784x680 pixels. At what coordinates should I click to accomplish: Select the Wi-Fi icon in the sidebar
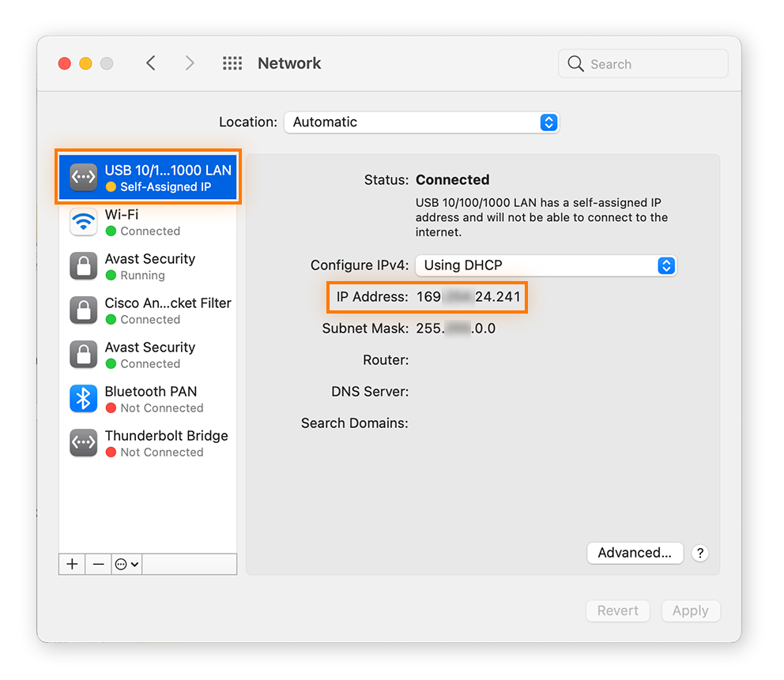pos(83,222)
